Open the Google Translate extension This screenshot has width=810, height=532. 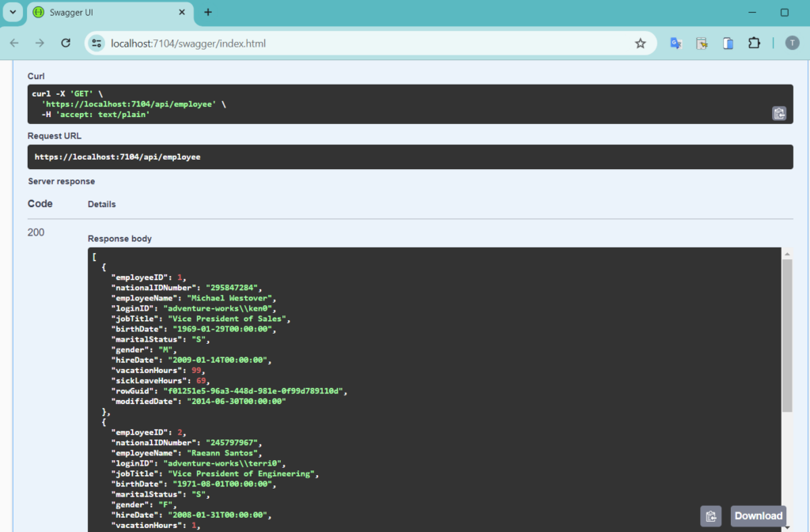click(x=676, y=43)
